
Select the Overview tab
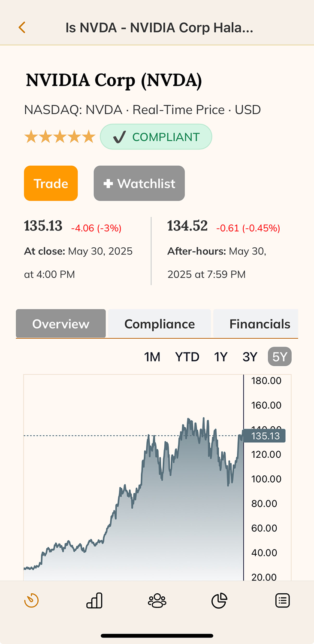(61, 324)
